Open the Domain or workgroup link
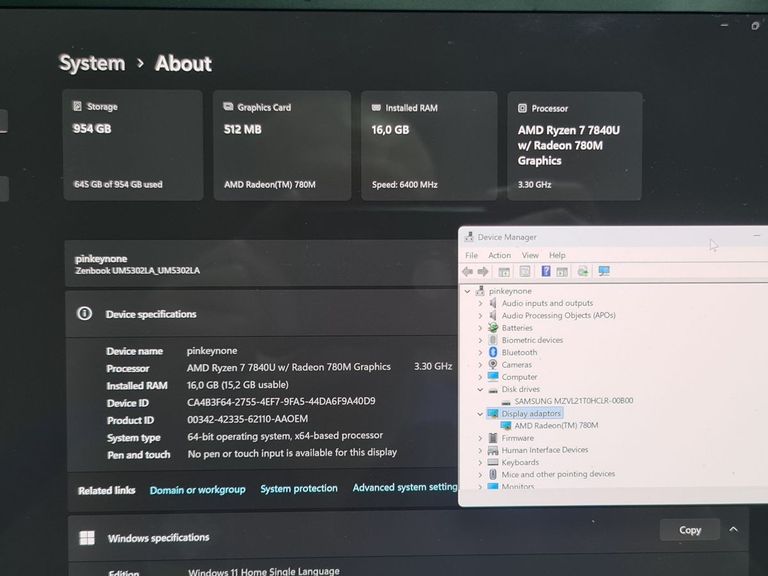The width and height of the screenshot is (768, 576). point(197,490)
